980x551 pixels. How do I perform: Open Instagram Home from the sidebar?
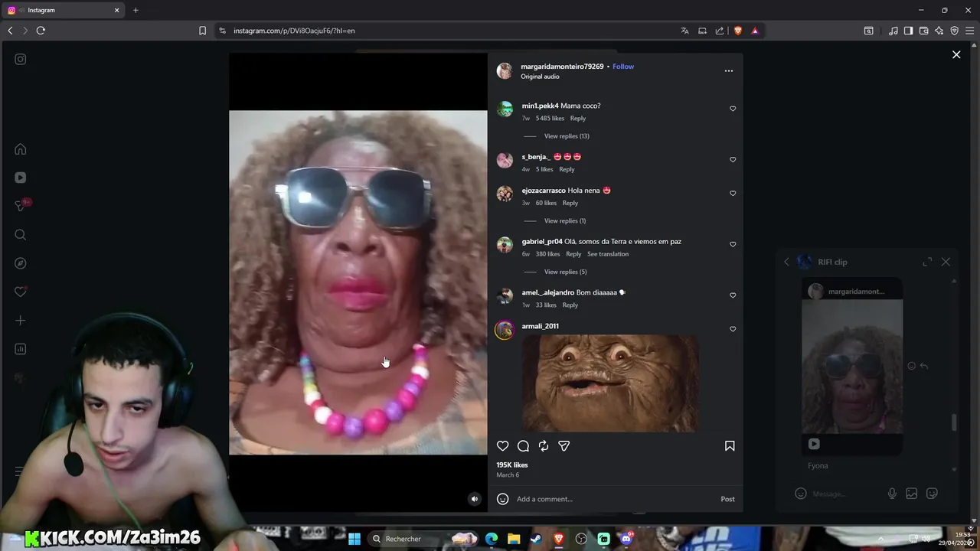pyautogui.click(x=21, y=149)
